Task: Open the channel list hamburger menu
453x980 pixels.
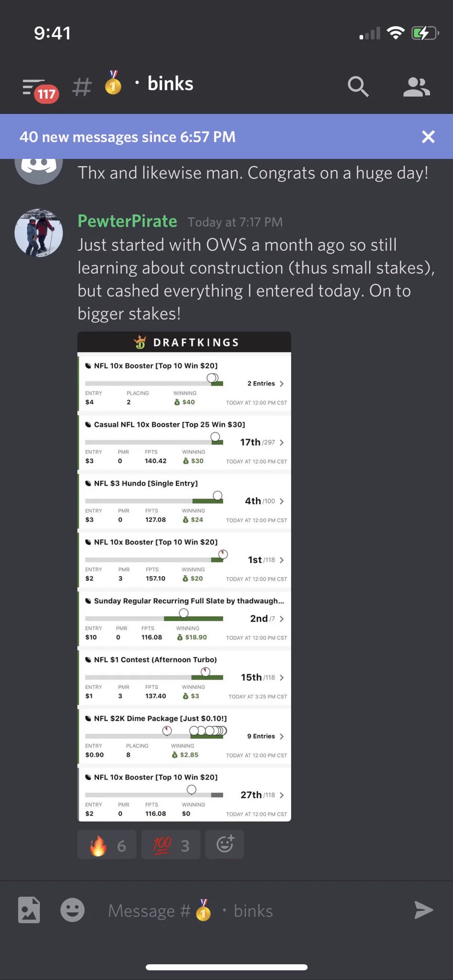Action: click(34, 87)
